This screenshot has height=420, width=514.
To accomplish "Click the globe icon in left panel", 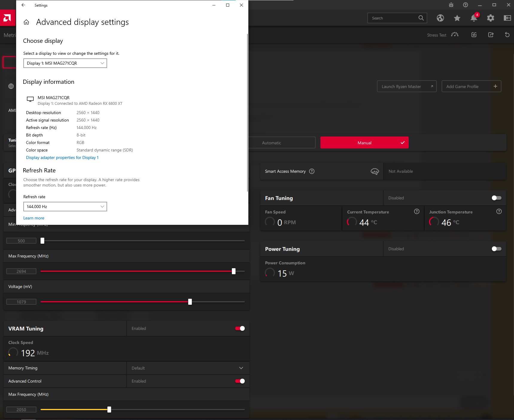I will coord(11,86).
